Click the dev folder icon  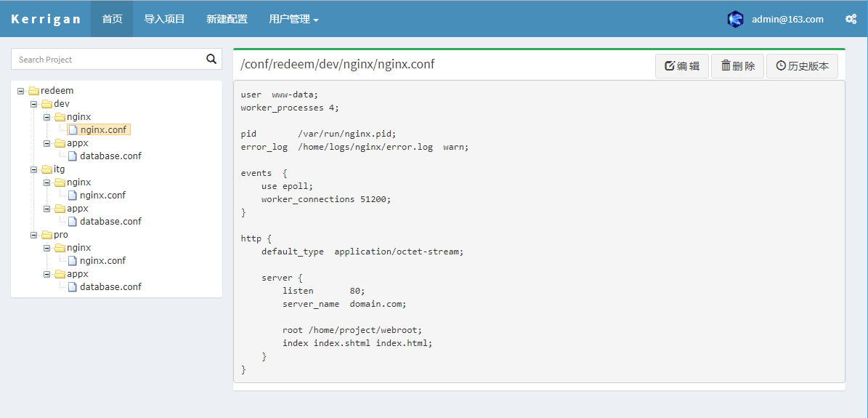coord(47,104)
